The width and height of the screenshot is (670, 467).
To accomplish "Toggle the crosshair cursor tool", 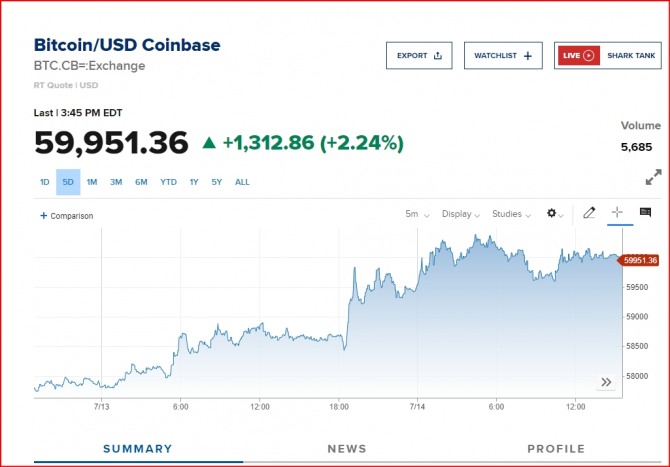I will tap(617, 213).
